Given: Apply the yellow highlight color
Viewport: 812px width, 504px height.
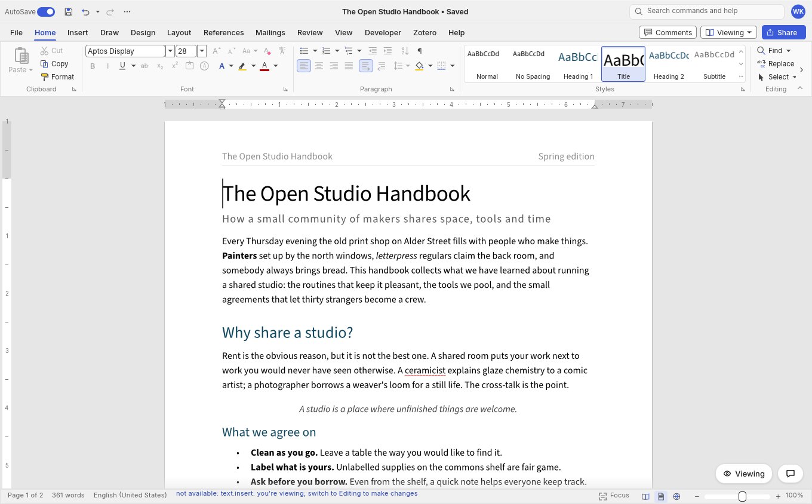Looking at the screenshot, I should coord(242,66).
